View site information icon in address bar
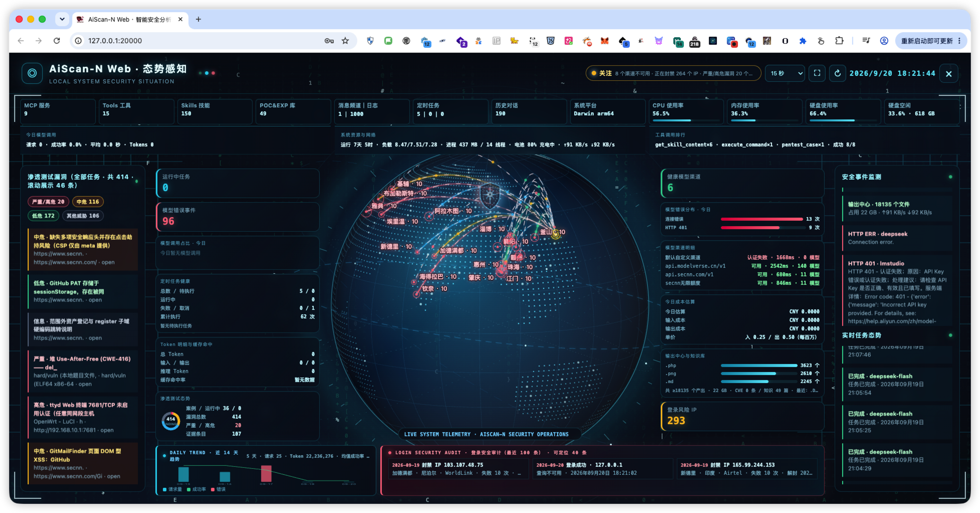Image resolution: width=980 pixels, height=513 pixels. (x=79, y=41)
